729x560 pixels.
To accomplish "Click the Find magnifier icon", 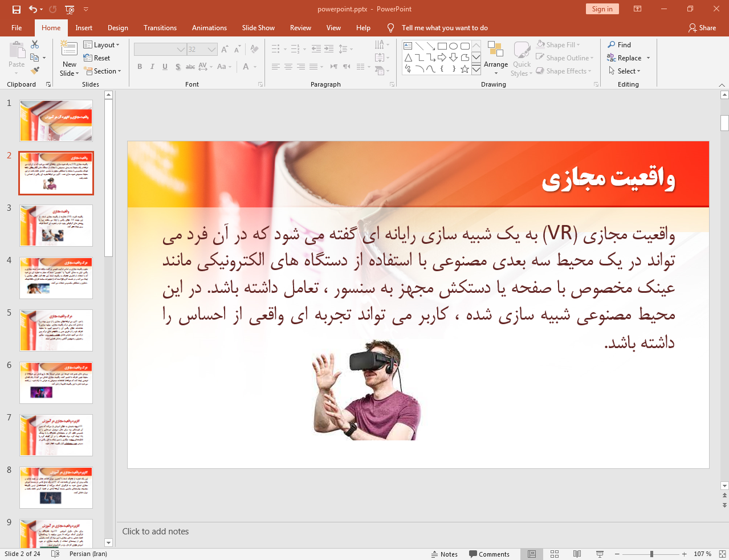I will point(612,44).
